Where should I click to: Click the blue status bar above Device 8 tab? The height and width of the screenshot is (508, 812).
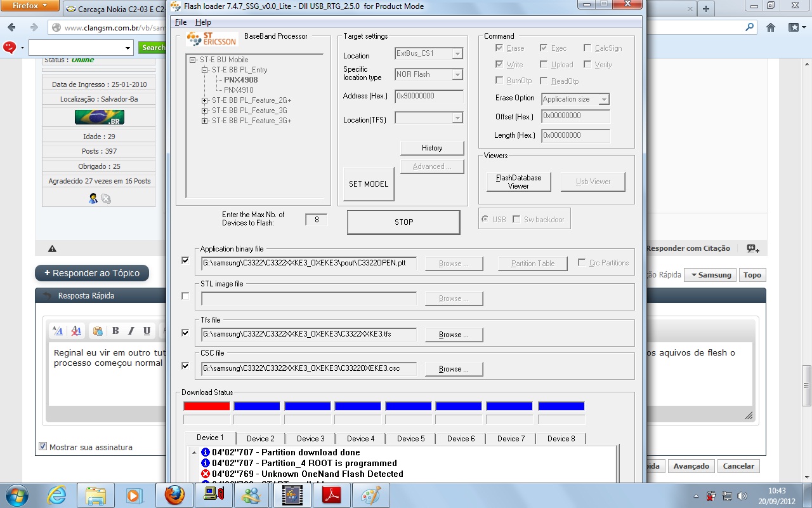pyautogui.click(x=561, y=406)
